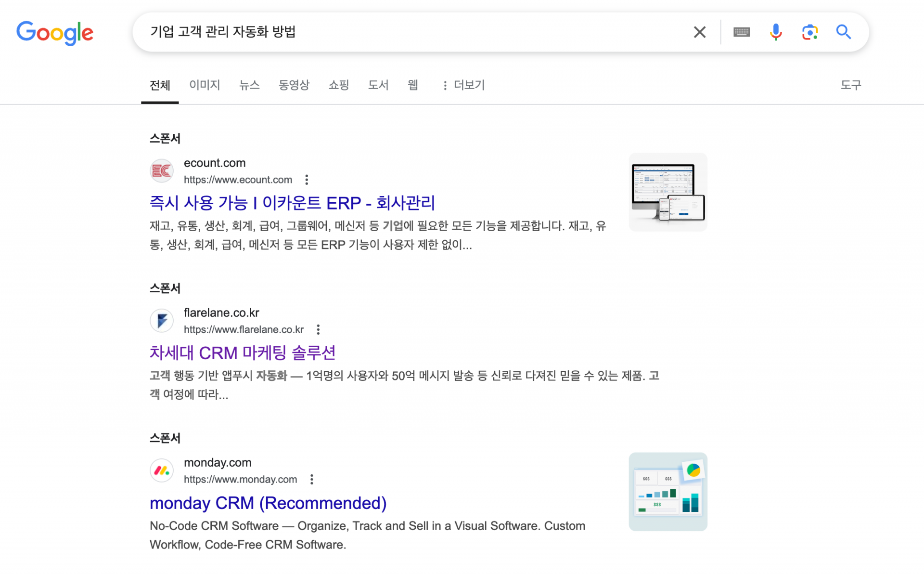
Task: Click the ecount favicon icon
Action: (162, 171)
